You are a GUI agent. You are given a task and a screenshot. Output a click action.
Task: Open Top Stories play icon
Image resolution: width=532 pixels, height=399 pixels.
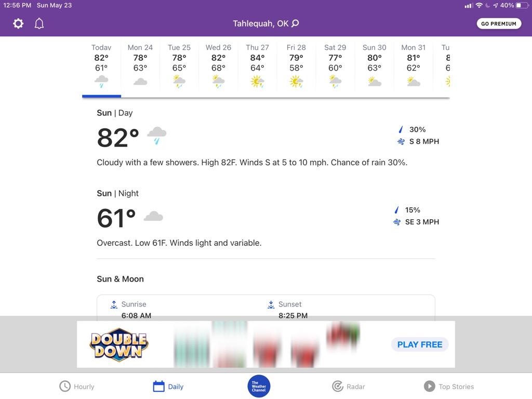click(430, 386)
